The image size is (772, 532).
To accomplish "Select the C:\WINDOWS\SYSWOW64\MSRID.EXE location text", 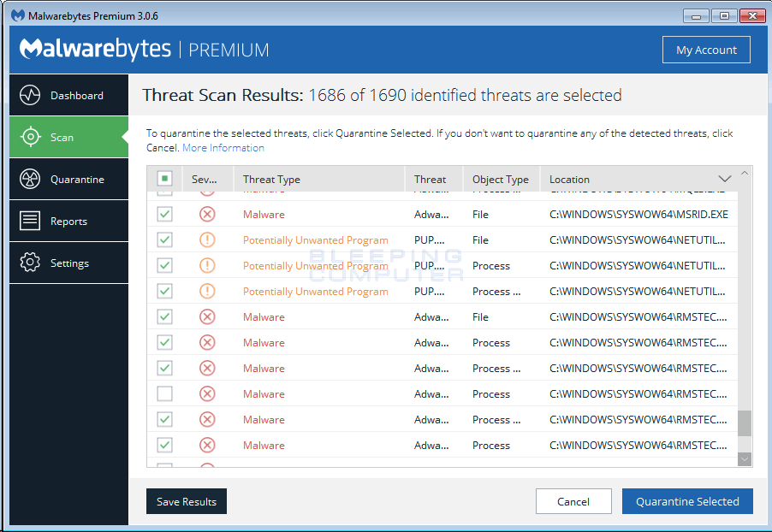I will [638, 214].
